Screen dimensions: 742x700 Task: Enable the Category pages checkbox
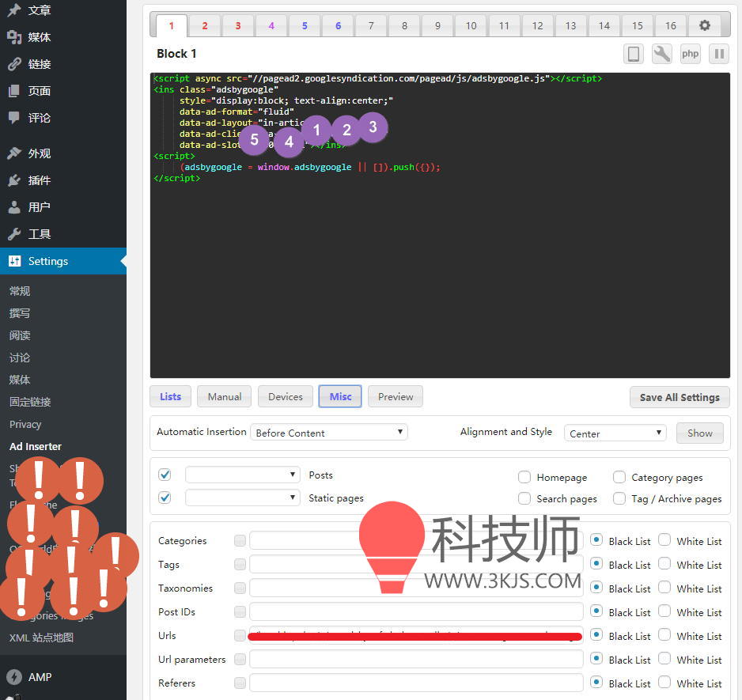pyautogui.click(x=619, y=477)
